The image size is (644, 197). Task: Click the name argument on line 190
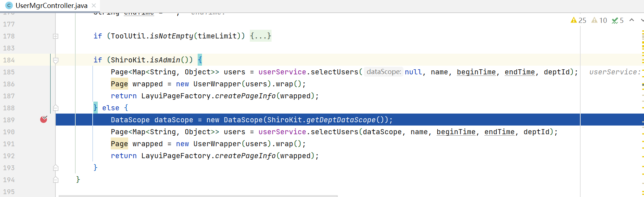tap(419, 132)
